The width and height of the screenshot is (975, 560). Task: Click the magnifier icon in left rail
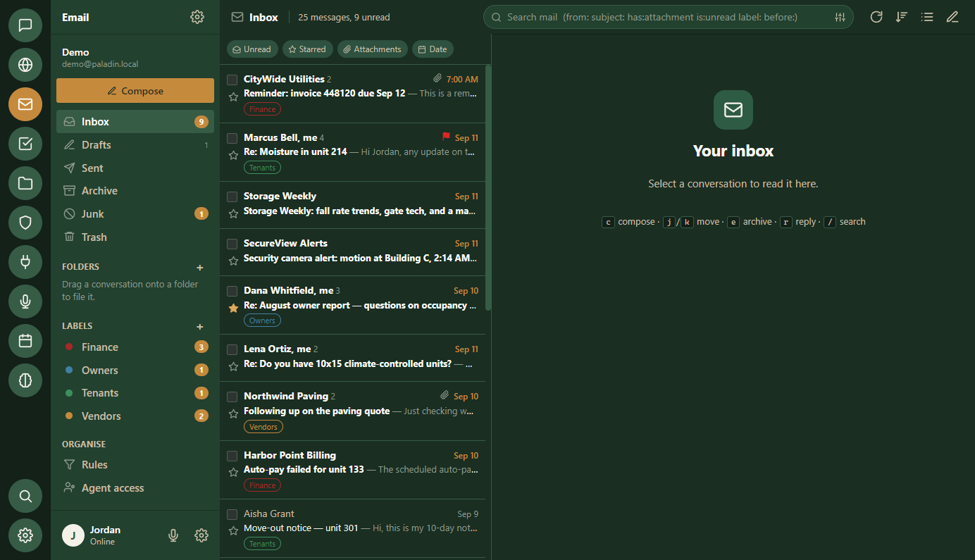pos(25,496)
